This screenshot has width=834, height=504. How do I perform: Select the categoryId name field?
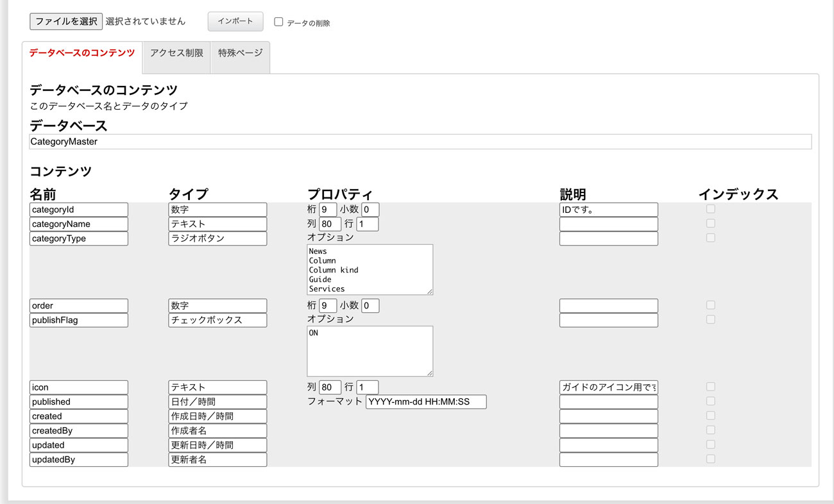click(x=78, y=209)
